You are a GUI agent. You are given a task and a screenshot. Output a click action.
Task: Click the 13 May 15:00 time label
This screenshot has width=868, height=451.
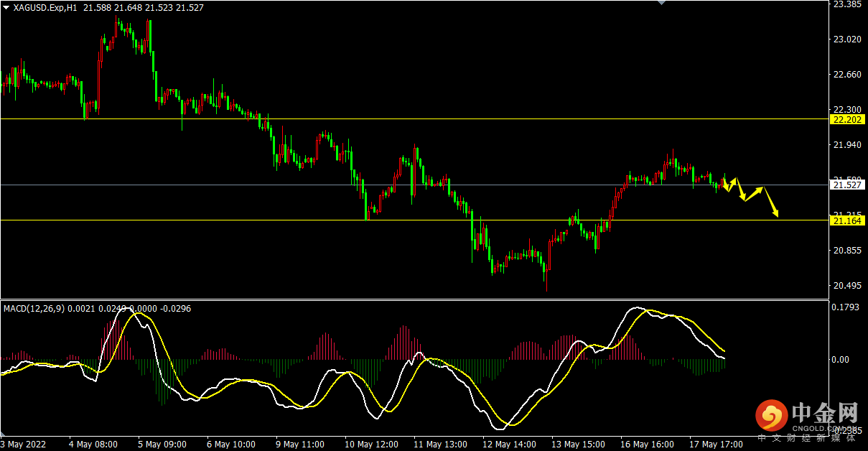577,445
